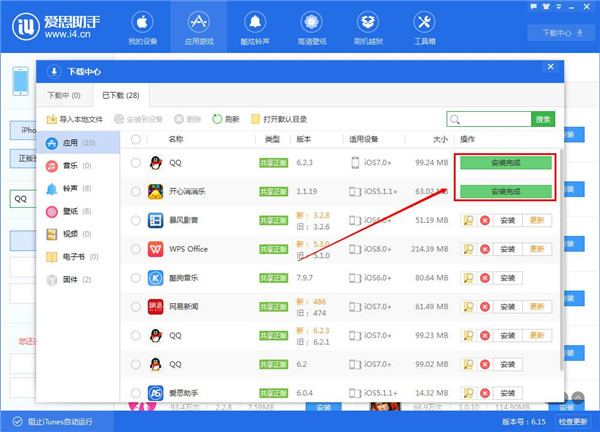Click the red delete icon for WPS Office

pyautogui.click(x=485, y=249)
